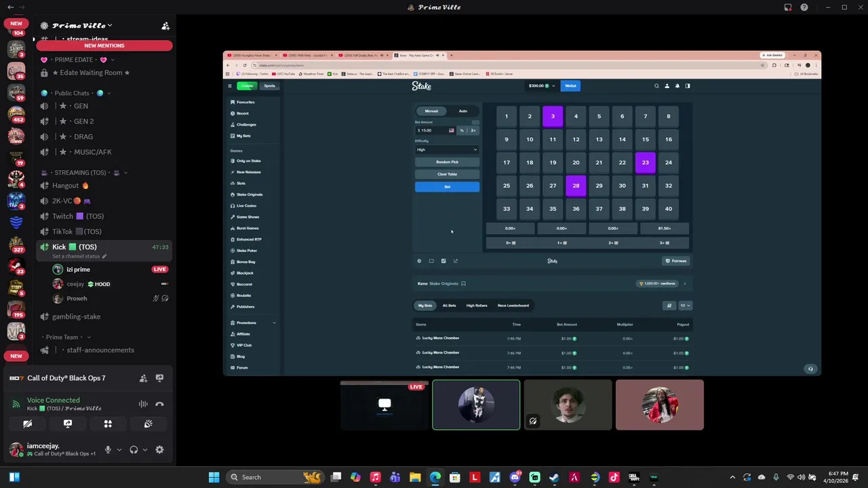Open the Keno live stats chart icon

(x=456, y=261)
